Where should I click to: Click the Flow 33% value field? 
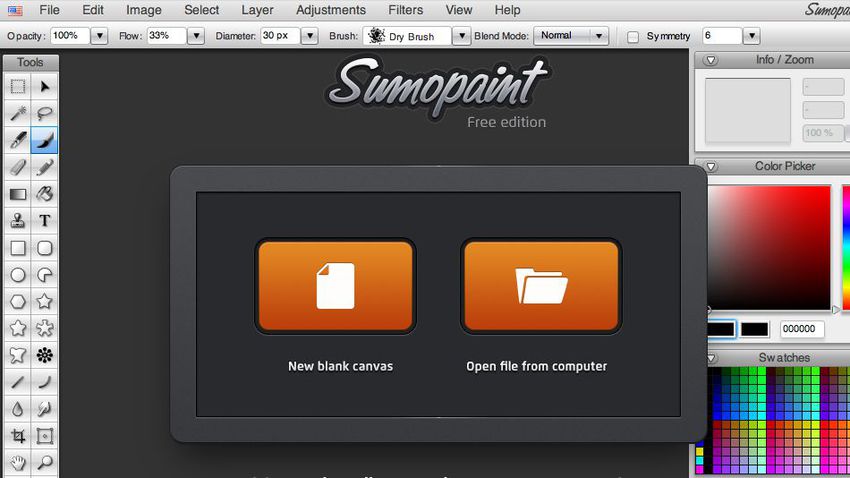[x=167, y=36]
